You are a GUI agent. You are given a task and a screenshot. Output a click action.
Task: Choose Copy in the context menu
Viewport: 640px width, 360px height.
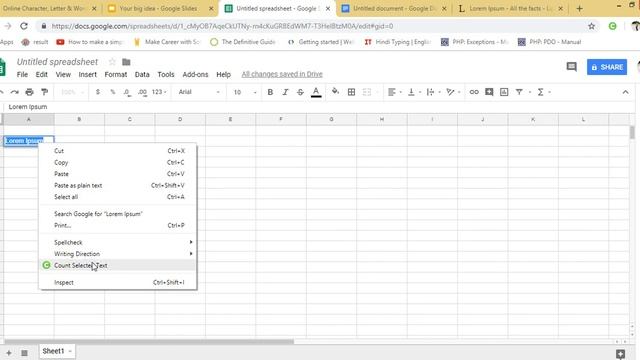pyautogui.click(x=118, y=162)
